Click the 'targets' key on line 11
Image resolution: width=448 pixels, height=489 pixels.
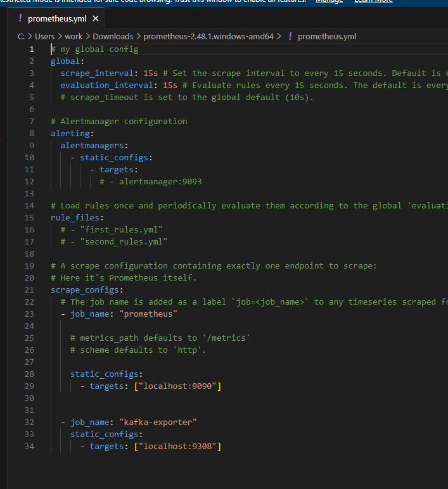tap(117, 169)
